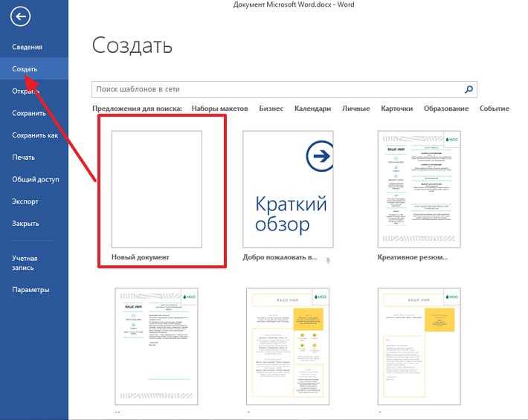528x420 pixels.
Task: Click the Календари search suggestion
Action: pos(313,109)
